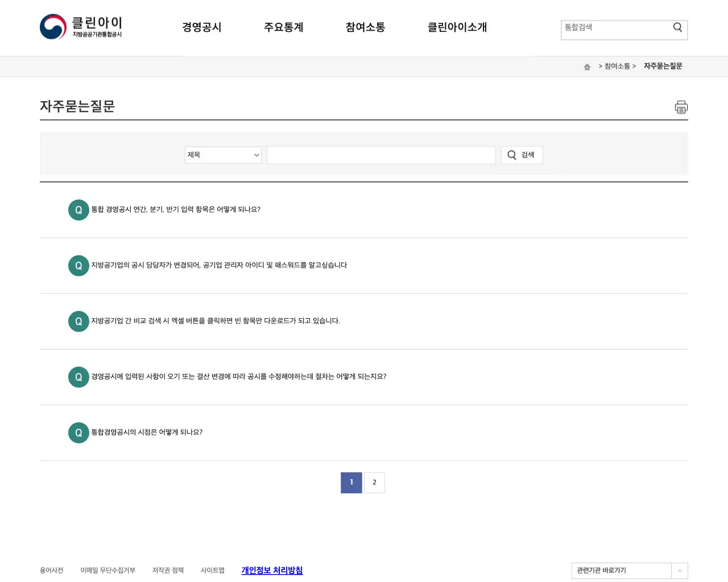Open the 경영공시 menu

[202, 27]
